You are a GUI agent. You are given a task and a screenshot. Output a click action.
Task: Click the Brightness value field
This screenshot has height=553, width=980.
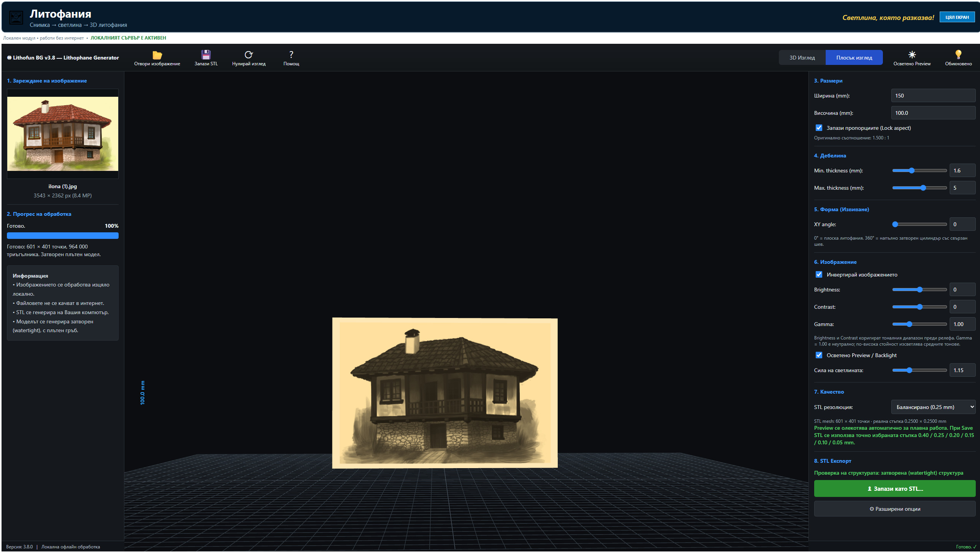pos(962,290)
